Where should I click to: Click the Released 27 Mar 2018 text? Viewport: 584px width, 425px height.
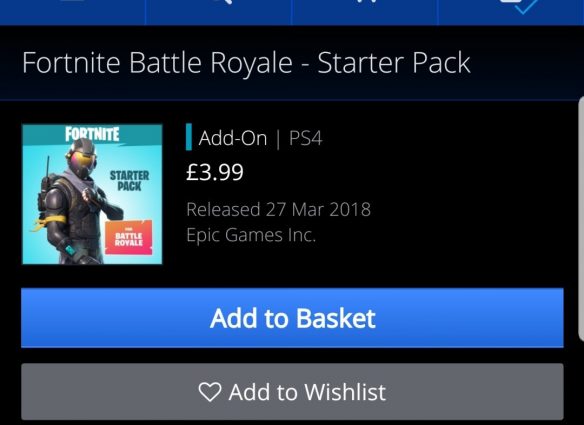click(x=279, y=209)
